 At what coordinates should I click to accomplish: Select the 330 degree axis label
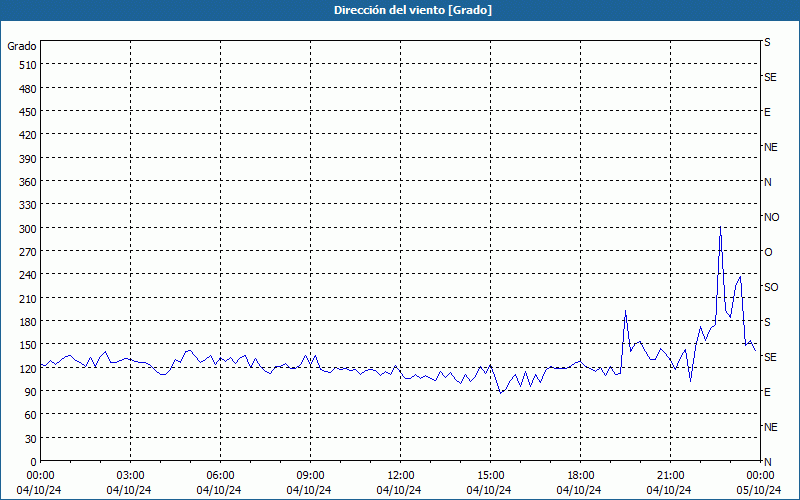[28, 205]
